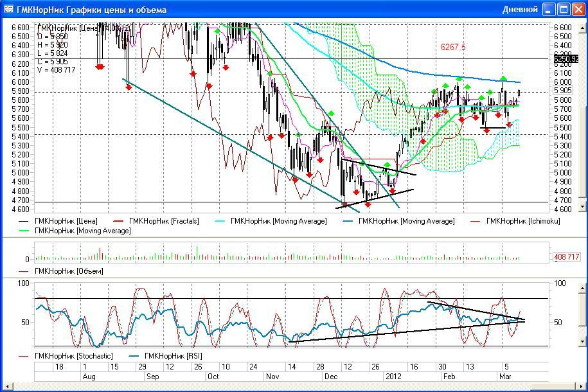The image size is (588, 392).
Task: Click the V = 408 717 volume value
Action: tap(57, 70)
